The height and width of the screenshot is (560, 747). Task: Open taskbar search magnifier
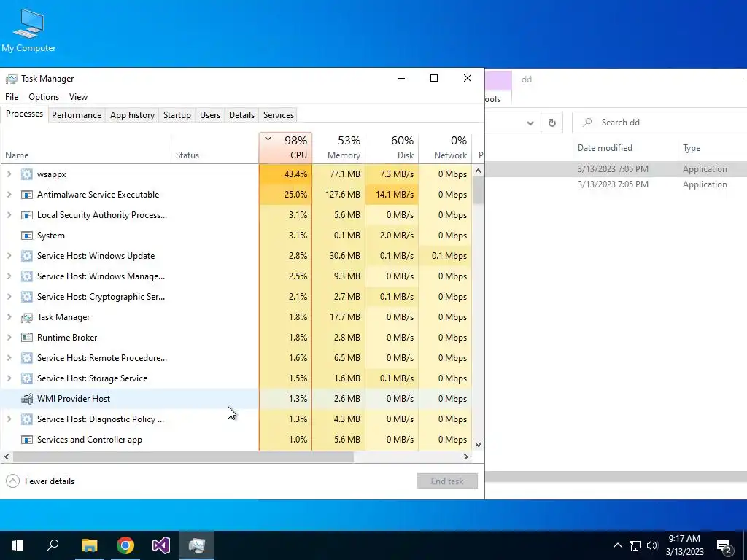click(53, 545)
